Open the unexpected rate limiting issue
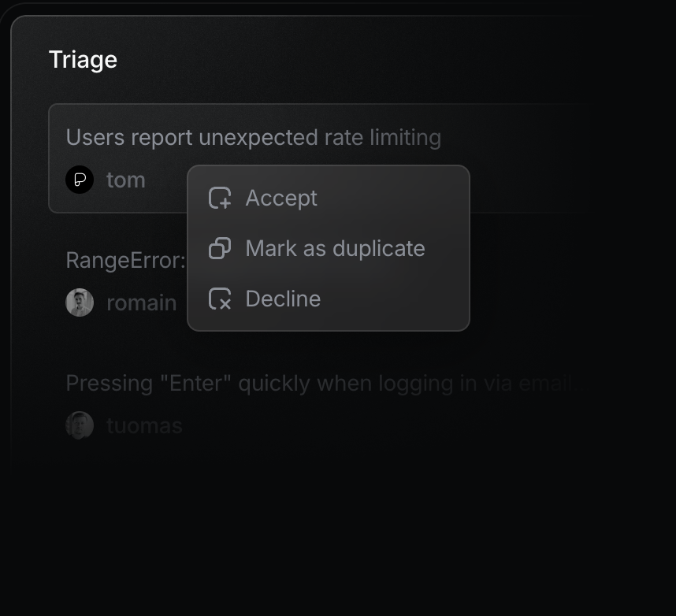This screenshot has height=616, width=676. coord(253,138)
